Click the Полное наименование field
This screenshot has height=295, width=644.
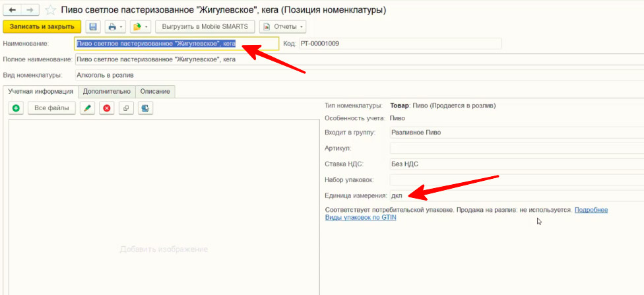359,59
